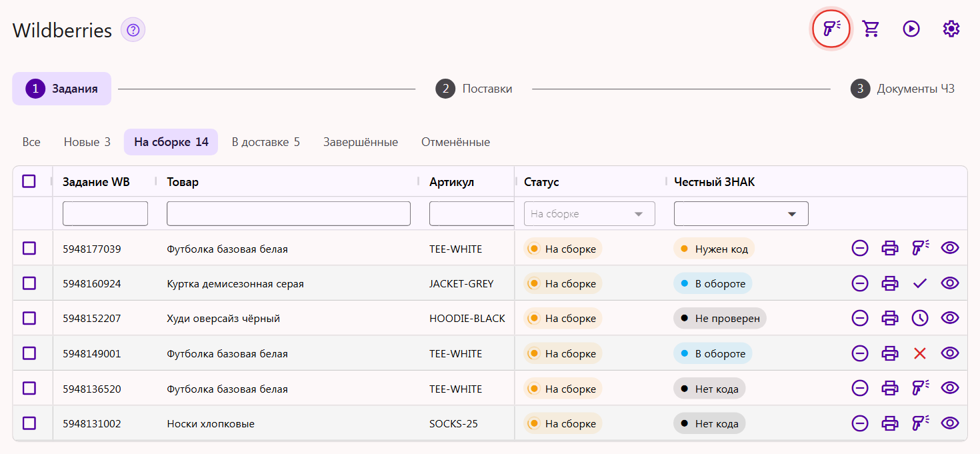Screen dimensions: 980x454
Task: Cancel task 5948160924 with minus icon
Action: point(860,283)
